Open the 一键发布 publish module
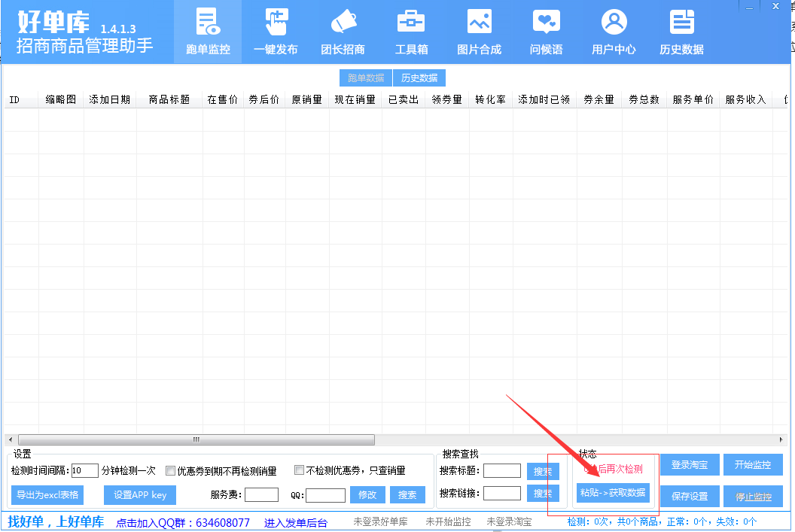This screenshot has width=795, height=532. click(276, 32)
